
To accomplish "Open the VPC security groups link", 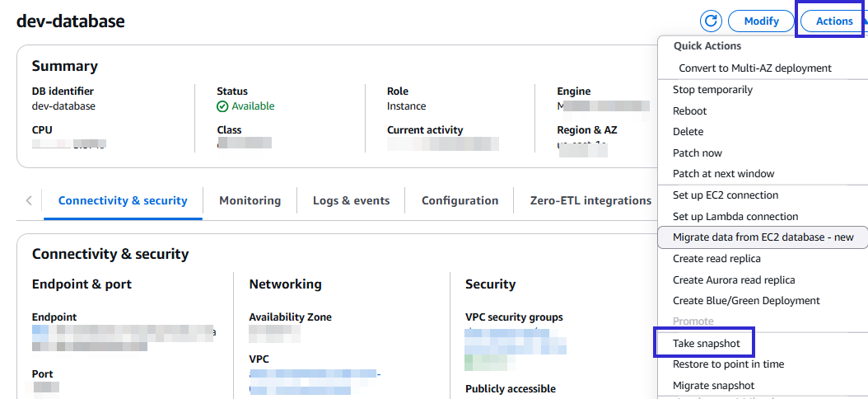I will 516,342.
